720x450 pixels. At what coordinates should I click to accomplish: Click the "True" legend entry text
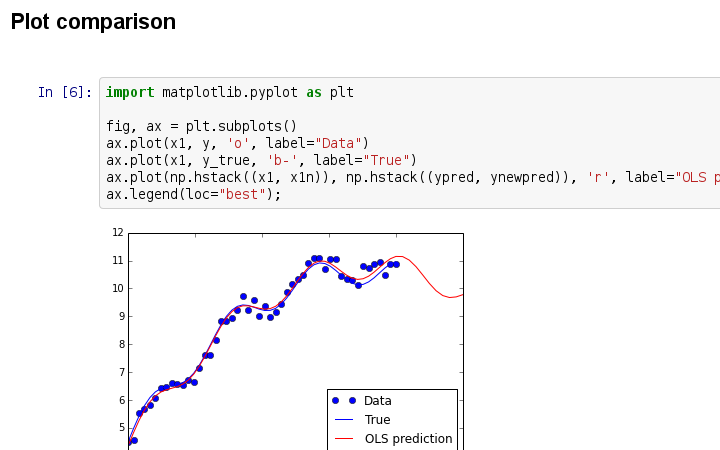coord(377,420)
